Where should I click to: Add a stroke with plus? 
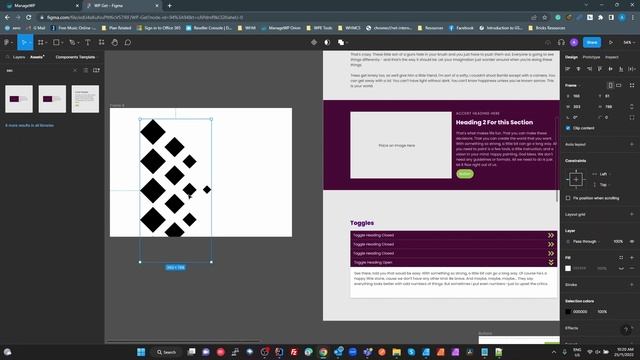(x=632, y=284)
